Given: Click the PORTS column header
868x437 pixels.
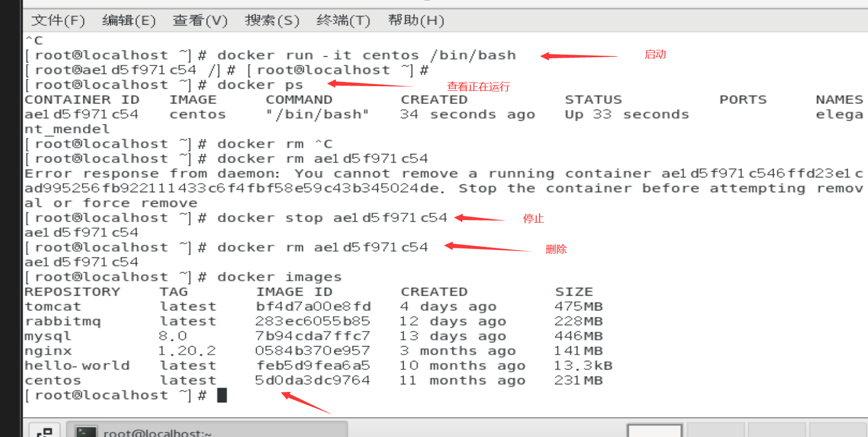Looking at the screenshot, I should point(743,100).
